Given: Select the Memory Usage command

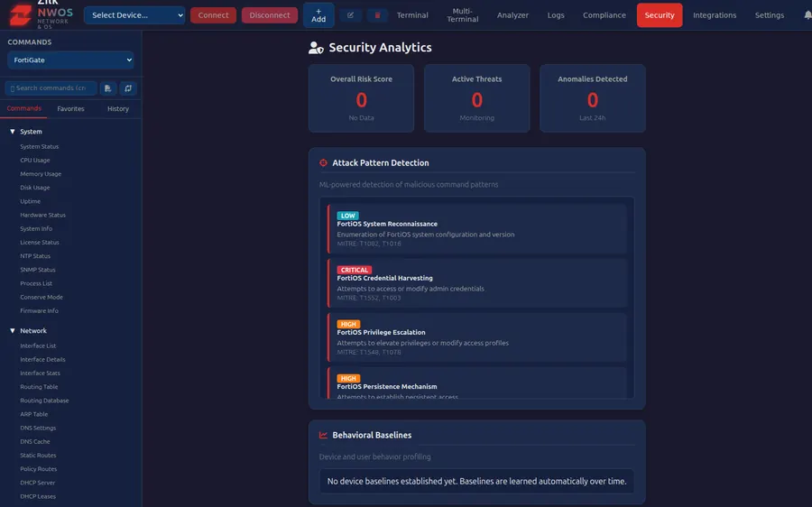Looking at the screenshot, I should pos(41,174).
